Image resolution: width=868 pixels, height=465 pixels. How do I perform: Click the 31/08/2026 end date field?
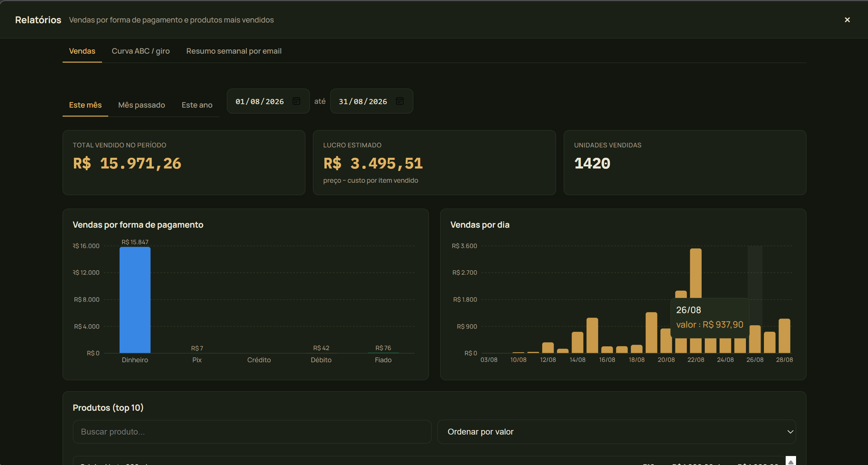pyautogui.click(x=371, y=101)
